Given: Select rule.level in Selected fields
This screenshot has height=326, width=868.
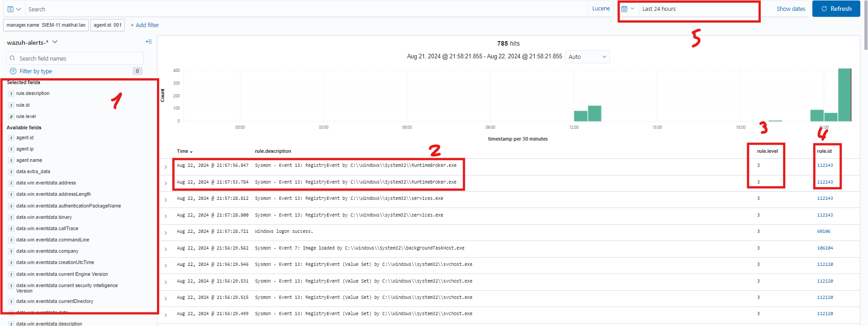Looking at the screenshot, I should pos(26,117).
